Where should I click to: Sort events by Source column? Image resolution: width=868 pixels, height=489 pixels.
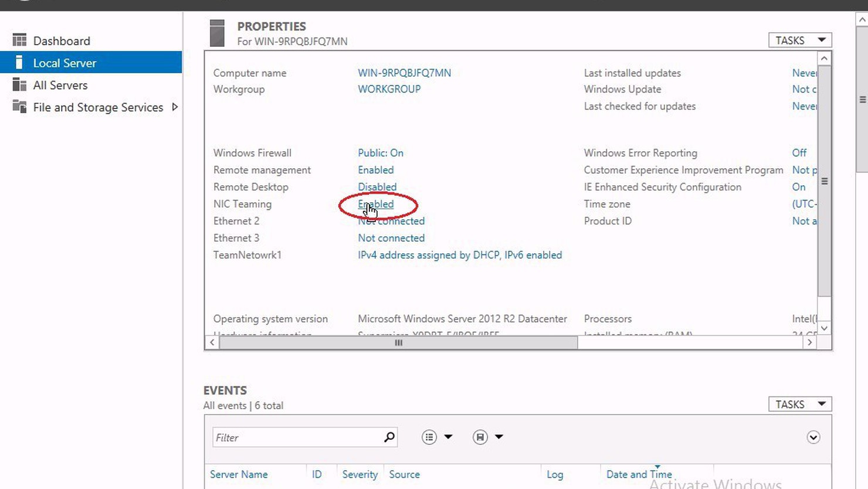pyautogui.click(x=405, y=474)
